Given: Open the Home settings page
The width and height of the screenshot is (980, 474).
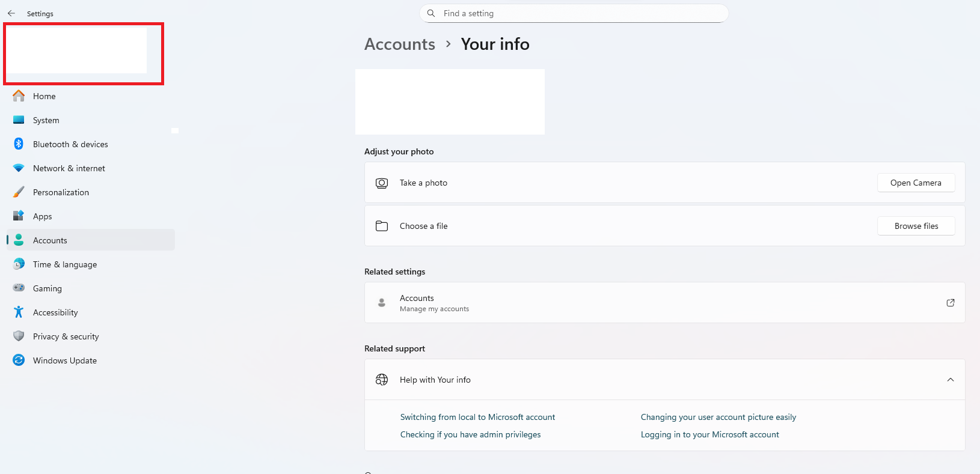Looking at the screenshot, I should coord(91,96).
